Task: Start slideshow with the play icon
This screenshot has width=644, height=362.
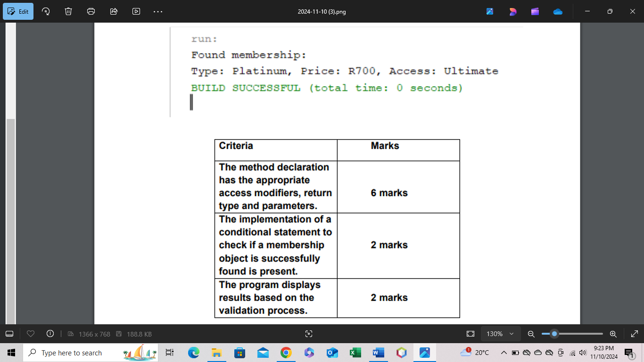Action: (136, 11)
